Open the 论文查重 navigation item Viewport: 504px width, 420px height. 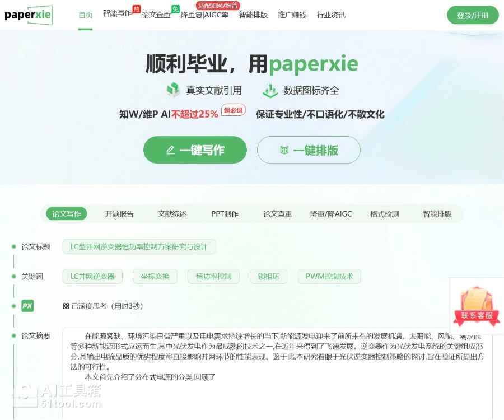point(156,15)
